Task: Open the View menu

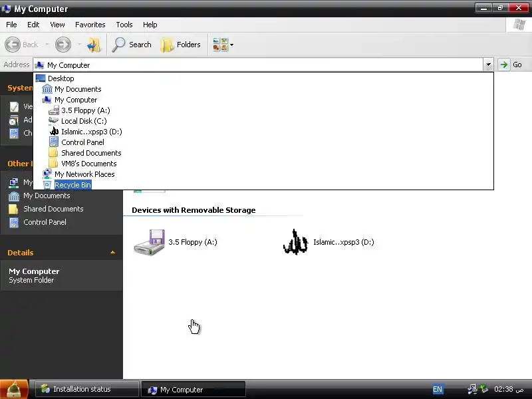Action: point(57,25)
